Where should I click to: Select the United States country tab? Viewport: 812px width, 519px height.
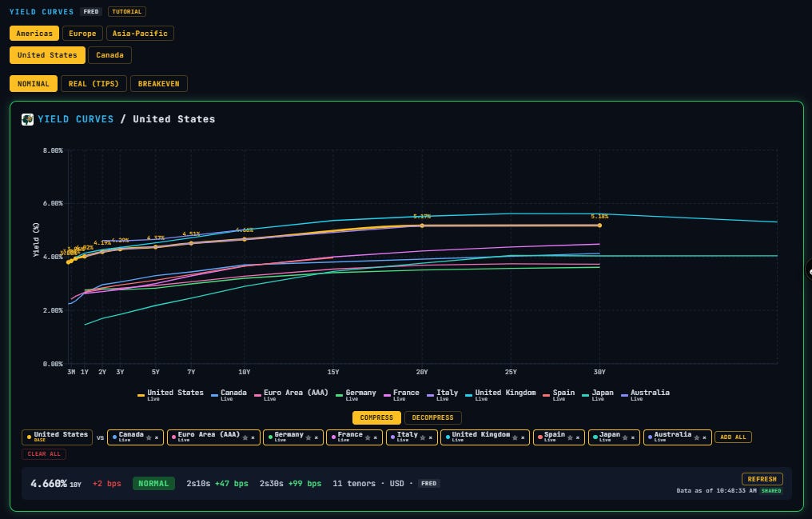[x=47, y=55]
